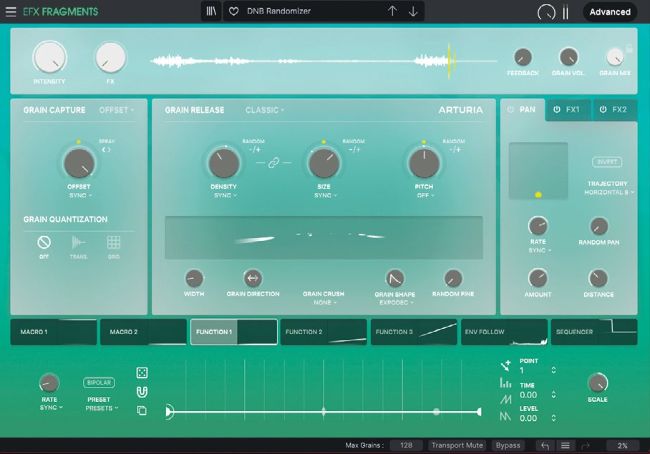Image resolution: width=650 pixels, height=454 pixels.
Task: Load the previous preset with up arrow
Action: pos(392,12)
